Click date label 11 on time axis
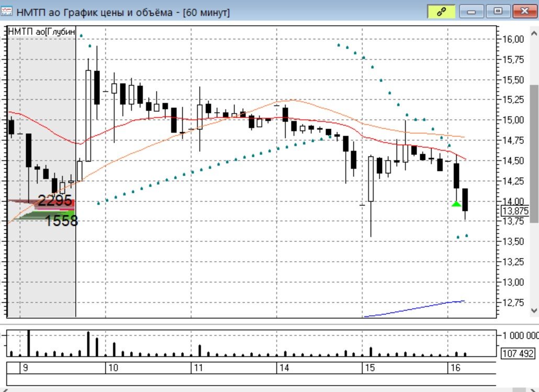Viewport: 539px width, 392px height. pos(198,368)
